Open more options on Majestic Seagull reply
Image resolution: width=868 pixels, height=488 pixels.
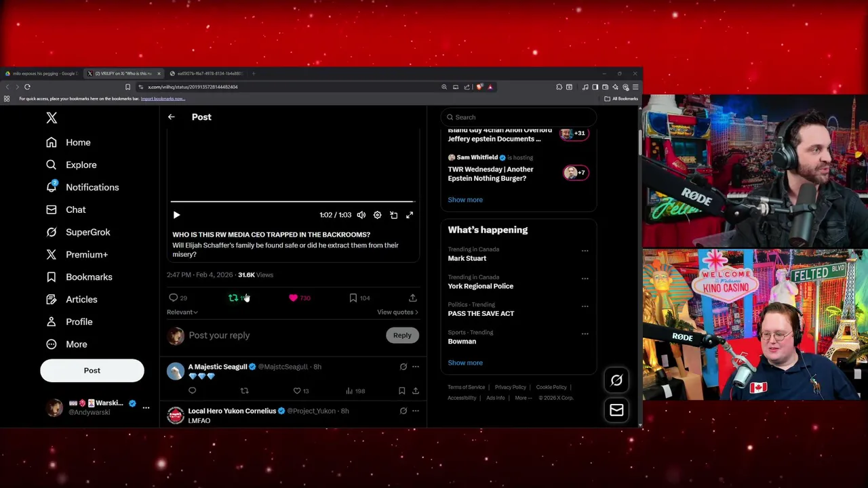(416, 367)
